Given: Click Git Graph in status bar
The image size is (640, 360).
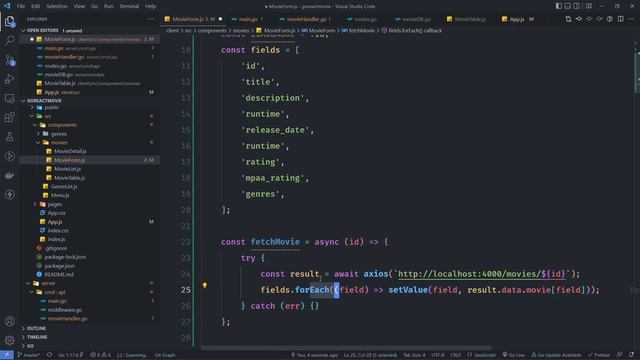Looking at the screenshot, I should pos(165,355).
